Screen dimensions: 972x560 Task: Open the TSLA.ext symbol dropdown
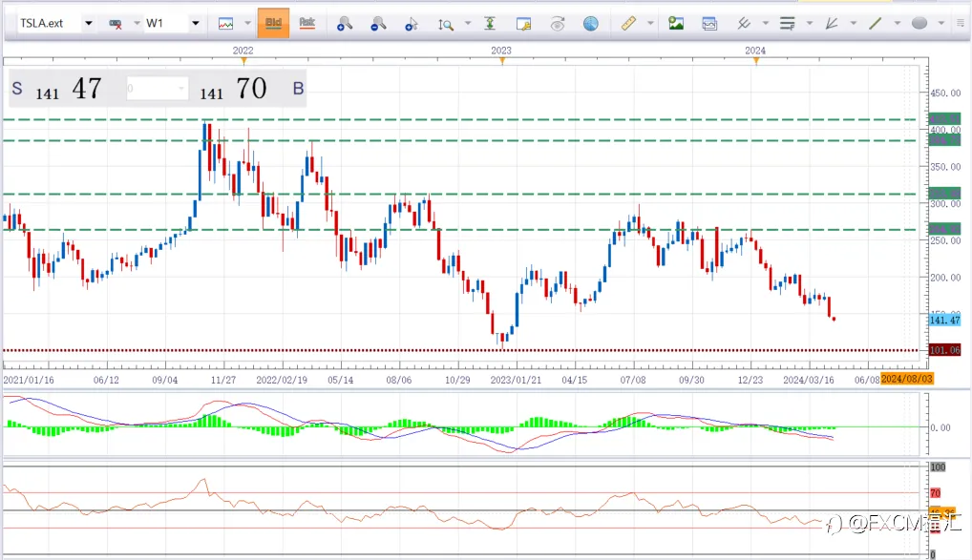[89, 24]
